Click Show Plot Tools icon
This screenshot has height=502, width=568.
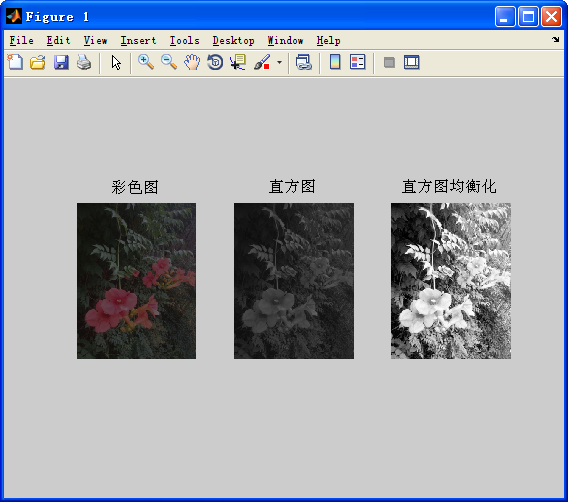click(x=412, y=62)
